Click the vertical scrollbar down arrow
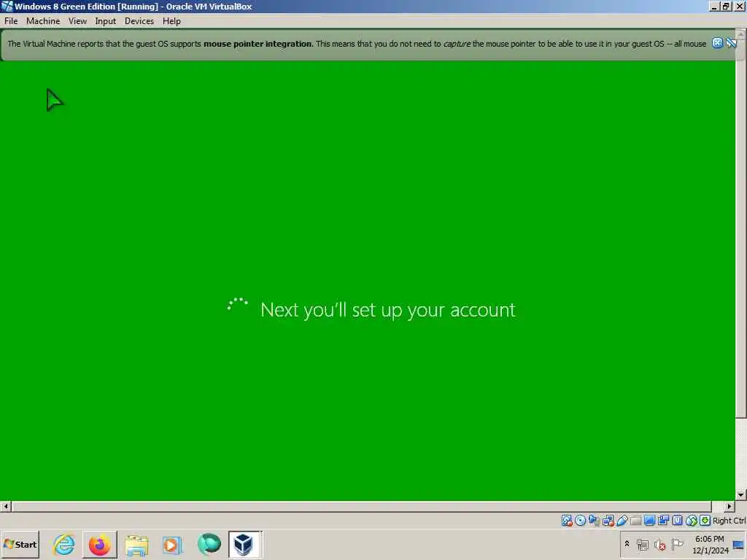 pos(741,495)
